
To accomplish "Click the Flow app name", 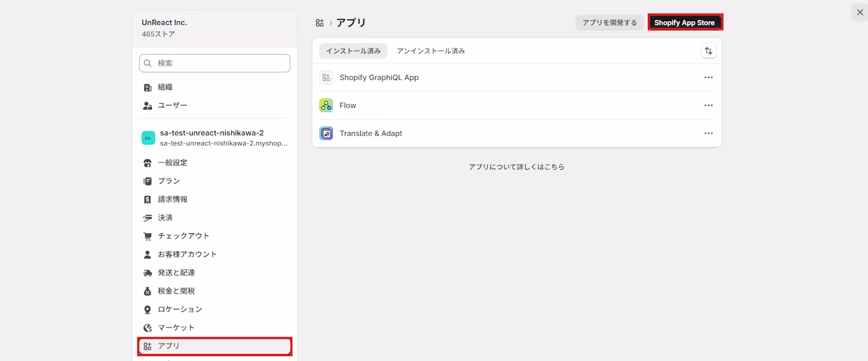I will pos(348,105).
